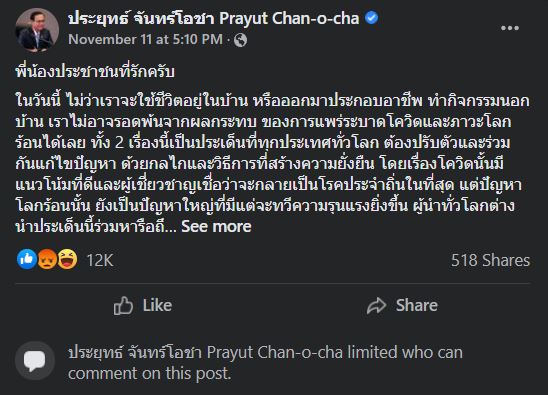
Task: Click the post paragraph starting ในวันนี้
Action: point(273,164)
